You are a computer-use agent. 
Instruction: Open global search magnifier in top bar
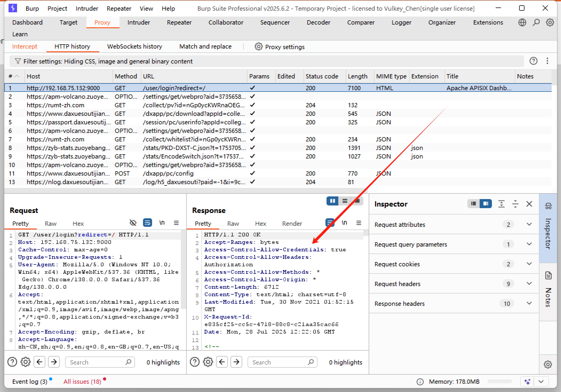pyautogui.click(x=536, y=22)
